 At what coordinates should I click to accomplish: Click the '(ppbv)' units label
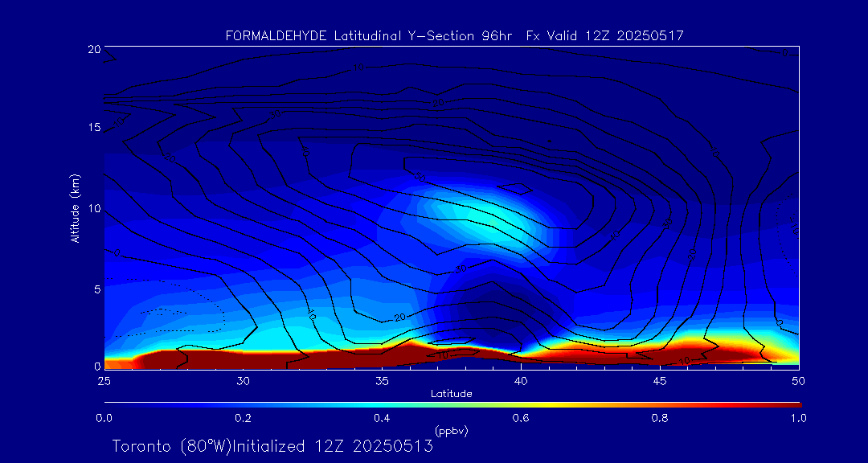(x=451, y=431)
